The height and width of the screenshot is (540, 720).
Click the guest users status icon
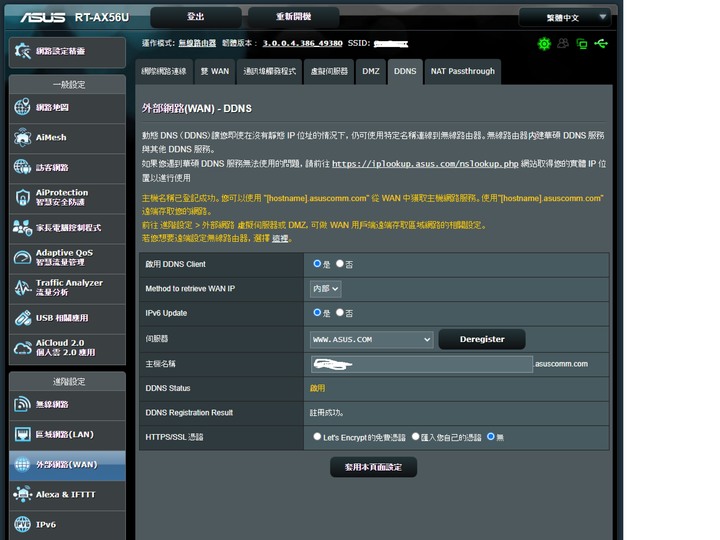pos(563,43)
